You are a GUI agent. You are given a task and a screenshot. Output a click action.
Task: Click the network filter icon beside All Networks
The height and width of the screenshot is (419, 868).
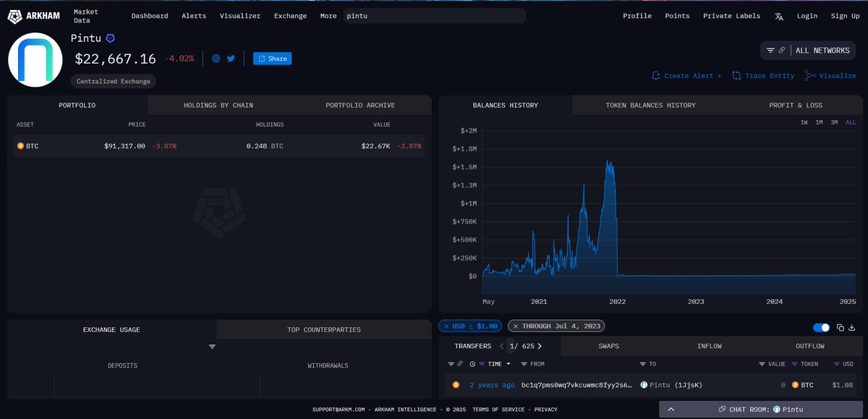pyautogui.click(x=770, y=51)
